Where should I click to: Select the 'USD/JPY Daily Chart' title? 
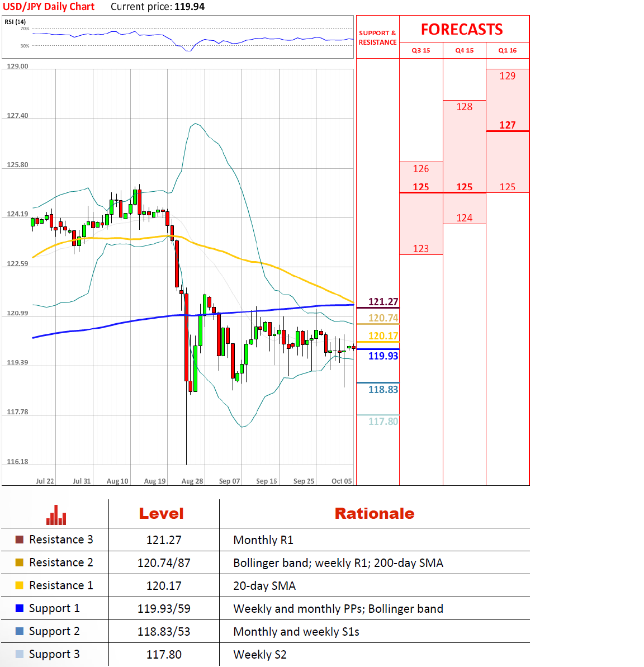(49, 7)
